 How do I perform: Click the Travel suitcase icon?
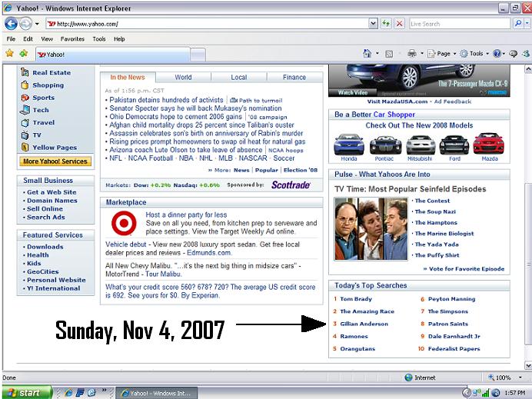(25, 122)
